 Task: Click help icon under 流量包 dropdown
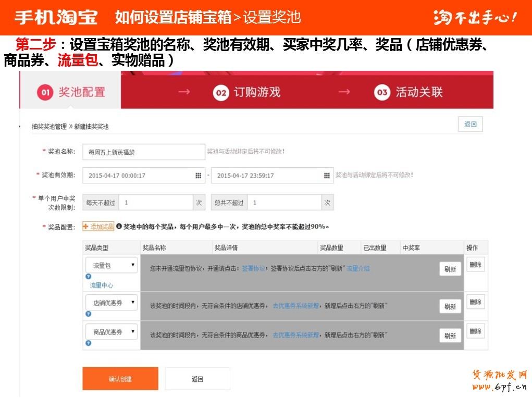click(x=89, y=277)
